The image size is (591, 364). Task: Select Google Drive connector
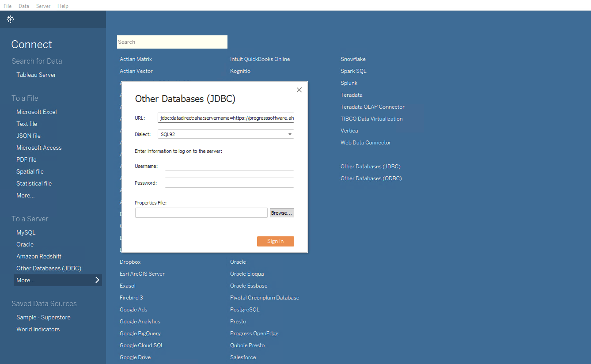[x=135, y=357]
